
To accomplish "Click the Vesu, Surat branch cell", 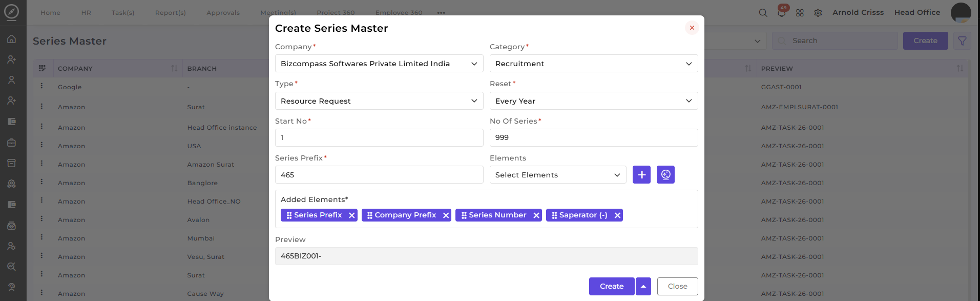I will [205, 257].
